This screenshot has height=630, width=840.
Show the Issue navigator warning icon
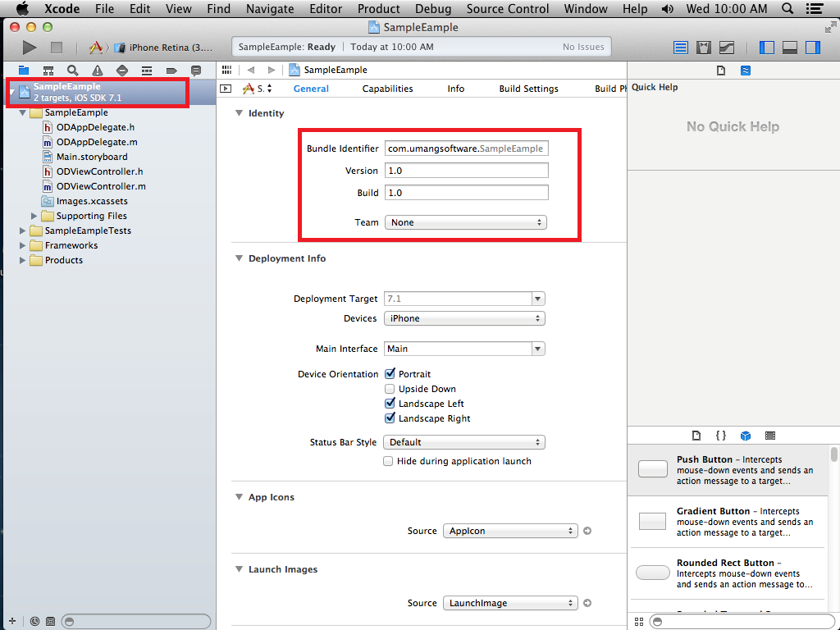(x=97, y=71)
